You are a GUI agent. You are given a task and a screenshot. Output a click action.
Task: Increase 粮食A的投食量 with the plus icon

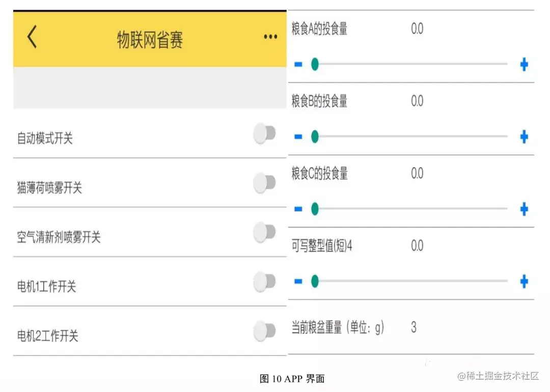(x=524, y=64)
